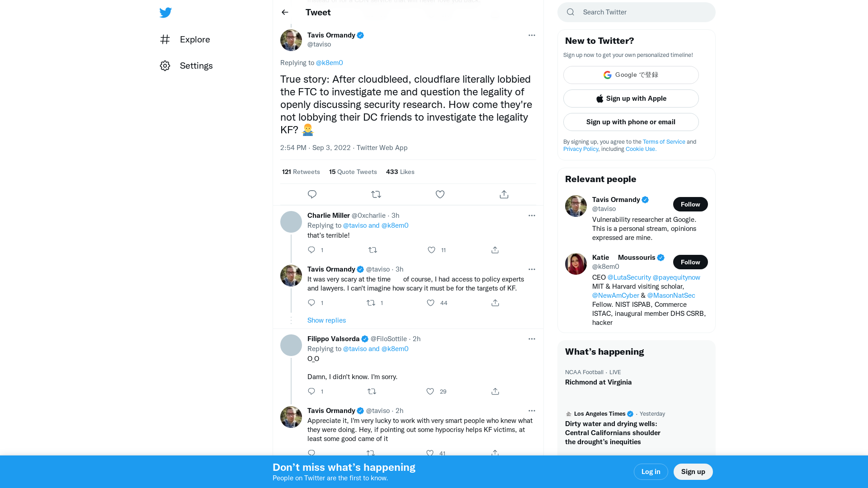Follow Tavis Ormandy from Relevant people
The image size is (868, 488).
[x=690, y=204]
